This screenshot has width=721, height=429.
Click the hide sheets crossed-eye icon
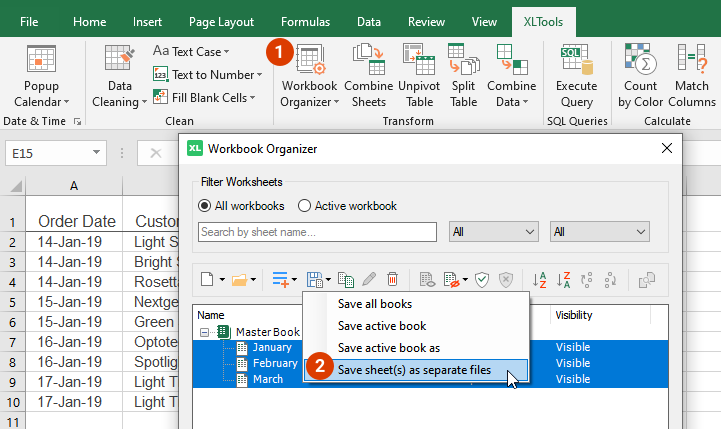[x=452, y=279]
